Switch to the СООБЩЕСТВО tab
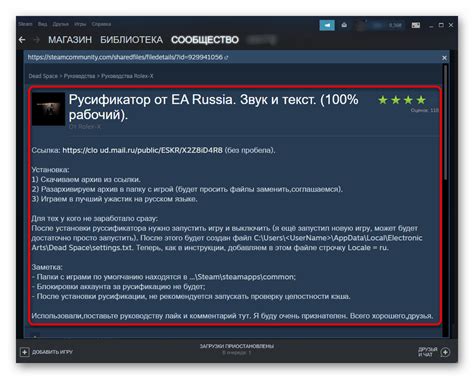The image size is (474, 379). pyautogui.click(x=205, y=40)
